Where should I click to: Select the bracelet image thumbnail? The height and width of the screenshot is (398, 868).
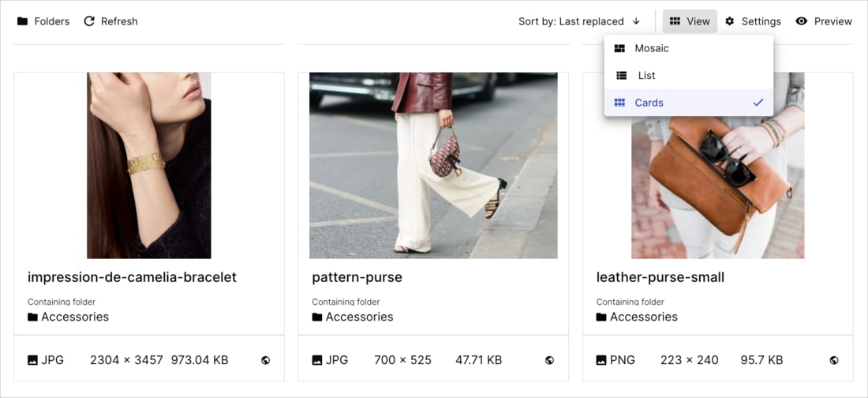(x=149, y=165)
